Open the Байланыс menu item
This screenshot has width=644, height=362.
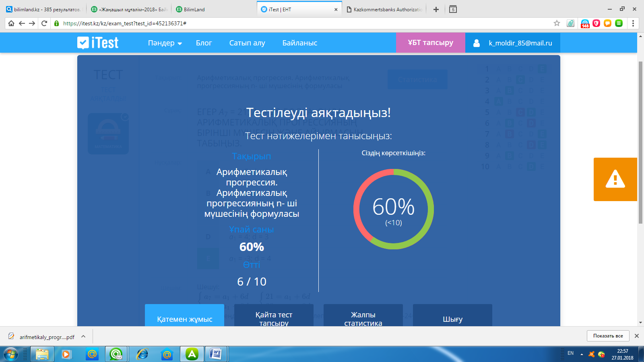pyautogui.click(x=300, y=43)
